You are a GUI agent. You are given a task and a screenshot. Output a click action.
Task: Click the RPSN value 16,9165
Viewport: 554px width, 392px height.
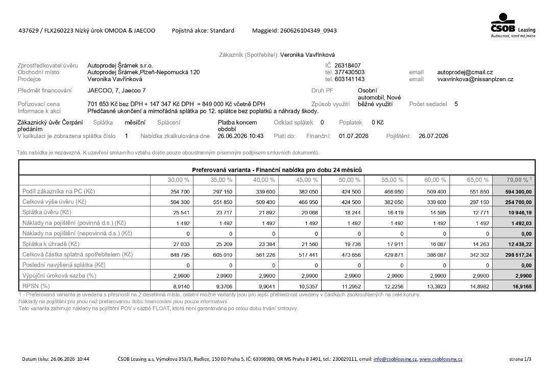tap(522, 286)
